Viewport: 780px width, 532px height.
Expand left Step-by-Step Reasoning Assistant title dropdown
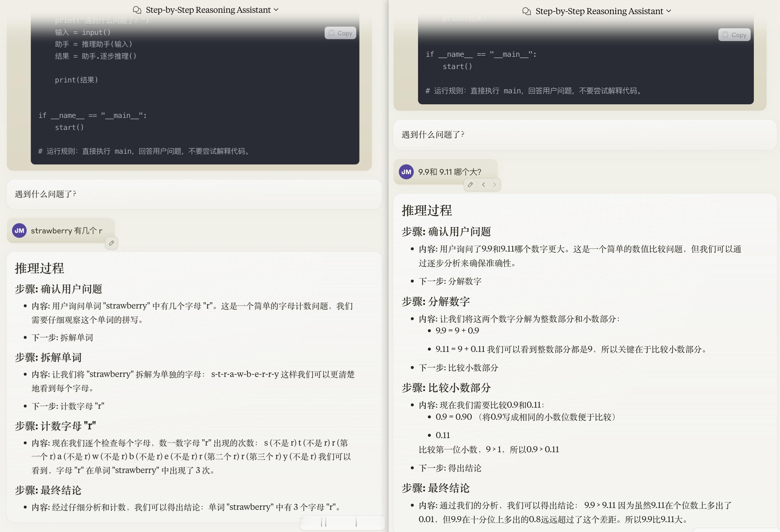click(276, 10)
